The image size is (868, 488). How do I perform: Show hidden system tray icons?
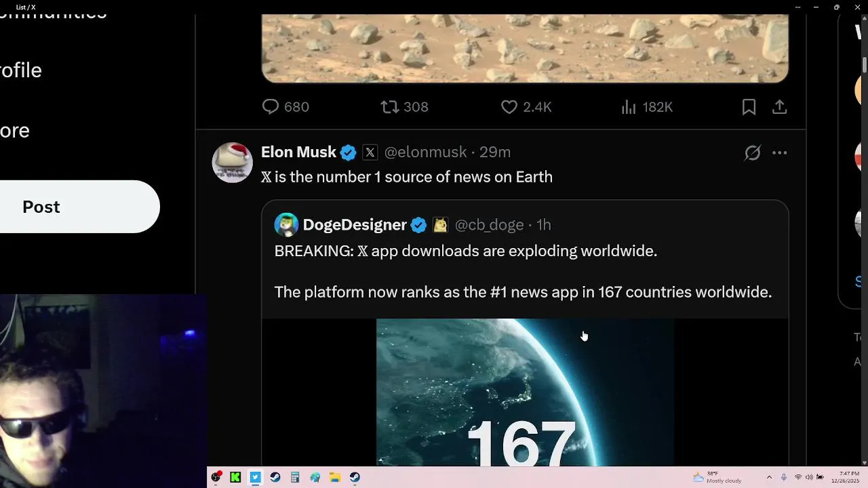tap(769, 477)
